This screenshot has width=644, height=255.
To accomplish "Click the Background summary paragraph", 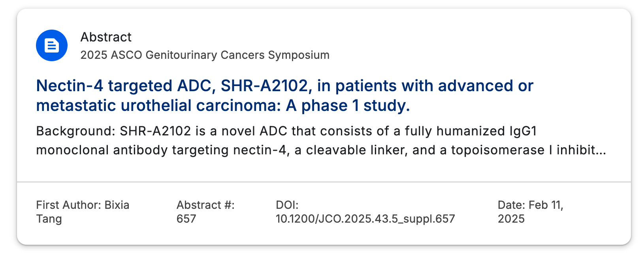I will coord(321,141).
